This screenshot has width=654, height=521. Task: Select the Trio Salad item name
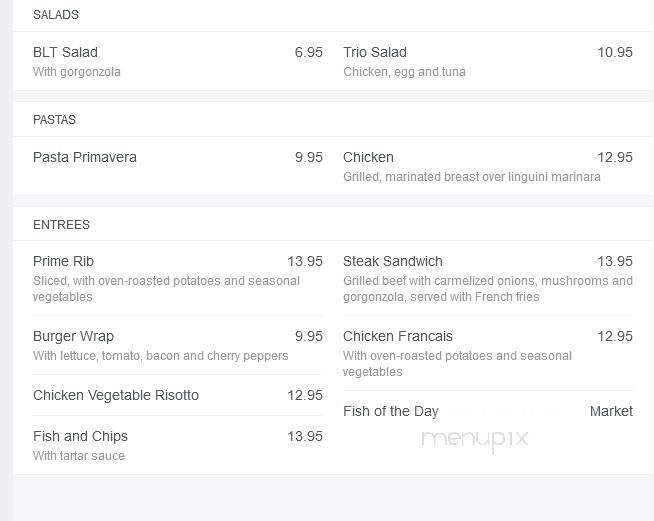(x=375, y=52)
